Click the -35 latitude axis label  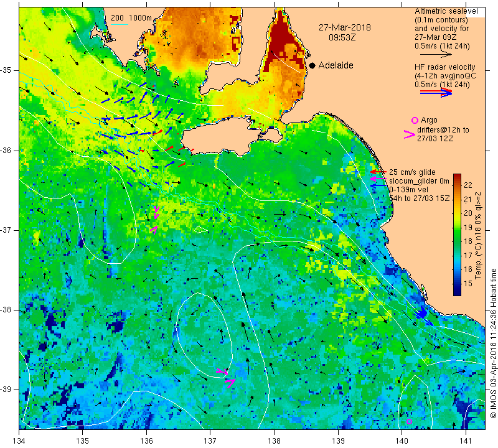point(6,70)
